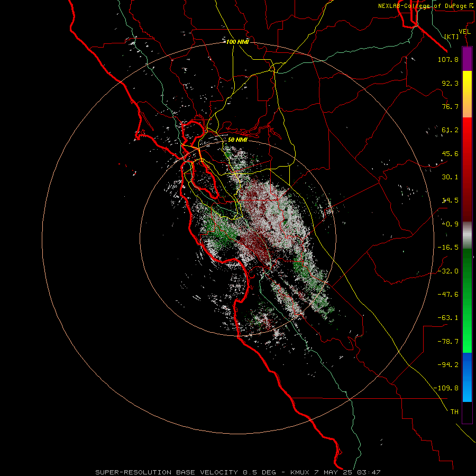The image size is (476, 476).
Task: Click the -109.8 legend value
Action: pos(446,388)
